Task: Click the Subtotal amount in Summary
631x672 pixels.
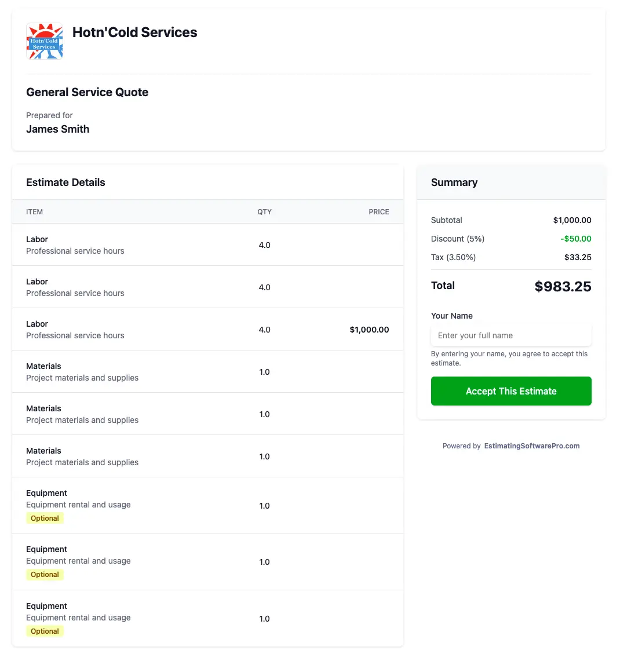Action: [572, 220]
